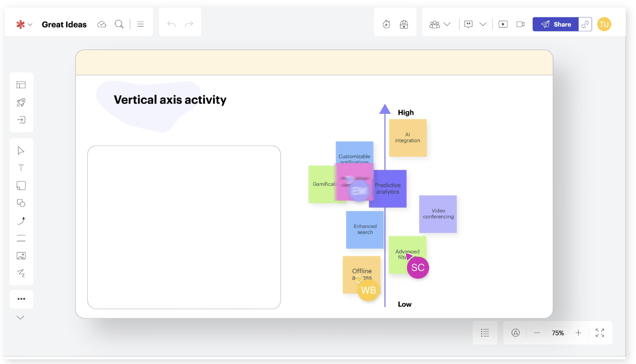The image size is (636, 364).
Task: Open the comments dropdown chevron
Action: click(x=483, y=24)
